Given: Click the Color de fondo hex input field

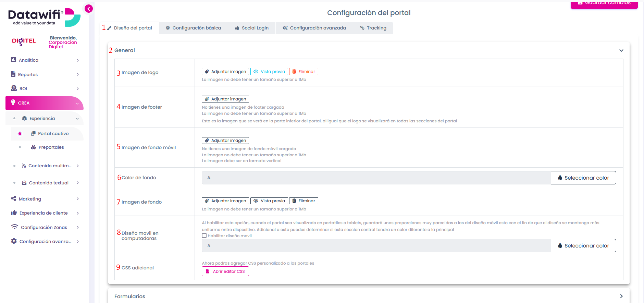Looking at the screenshot, I should 376,178.
